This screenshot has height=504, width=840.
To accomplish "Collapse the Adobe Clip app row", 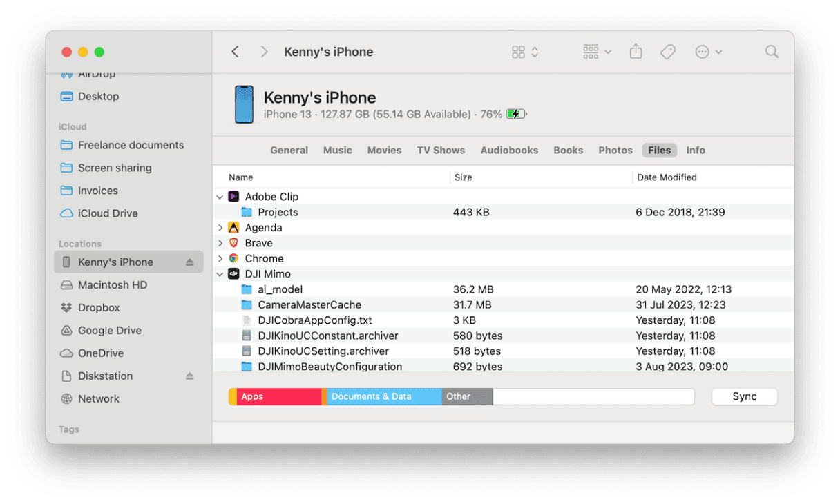I will pos(220,197).
